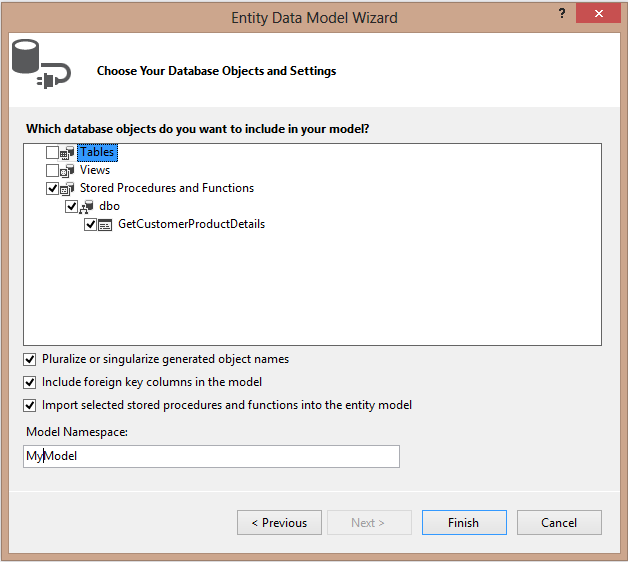Click the Model Namespace label

click(77, 432)
